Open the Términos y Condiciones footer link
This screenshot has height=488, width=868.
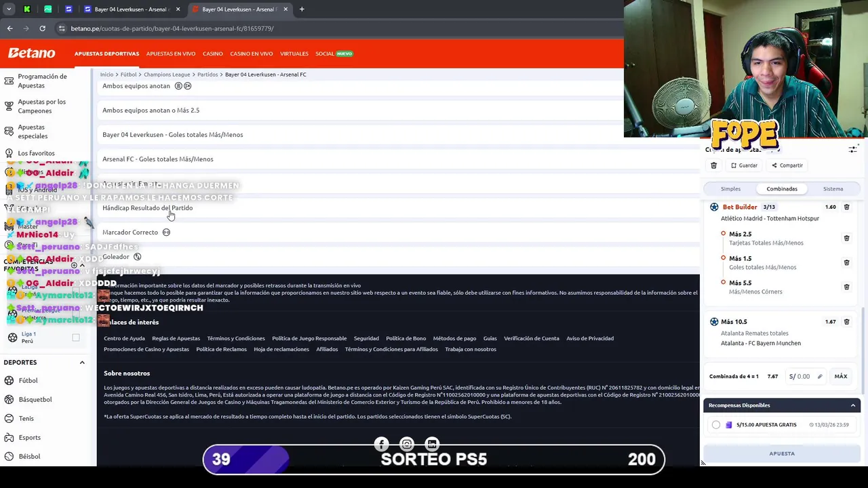[x=236, y=338]
